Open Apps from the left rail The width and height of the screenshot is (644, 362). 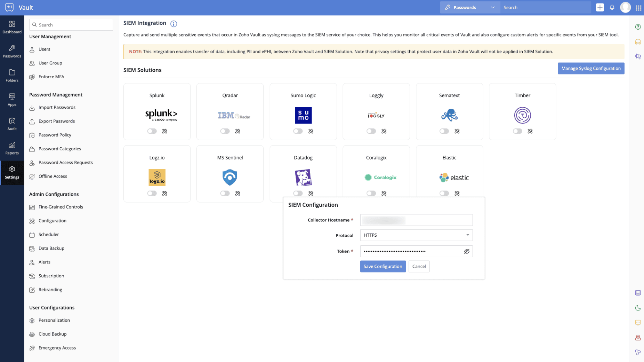(12, 100)
